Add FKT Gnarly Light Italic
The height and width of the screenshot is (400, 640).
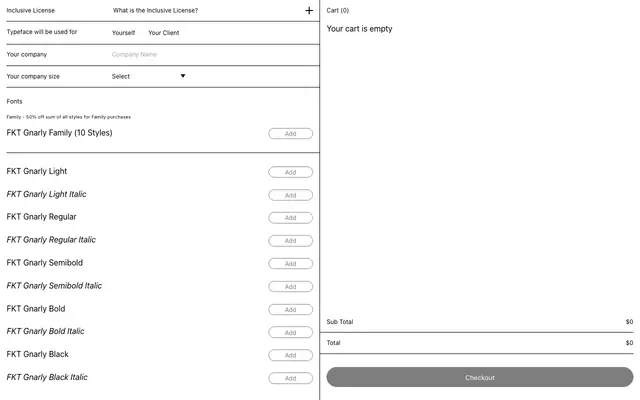tap(291, 195)
